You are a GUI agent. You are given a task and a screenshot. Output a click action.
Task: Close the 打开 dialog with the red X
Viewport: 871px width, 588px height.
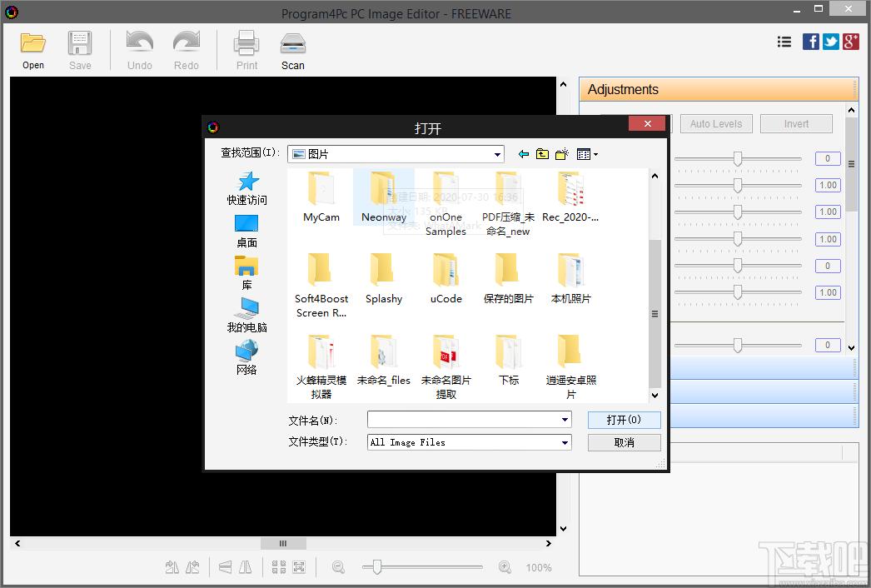point(647,123)
